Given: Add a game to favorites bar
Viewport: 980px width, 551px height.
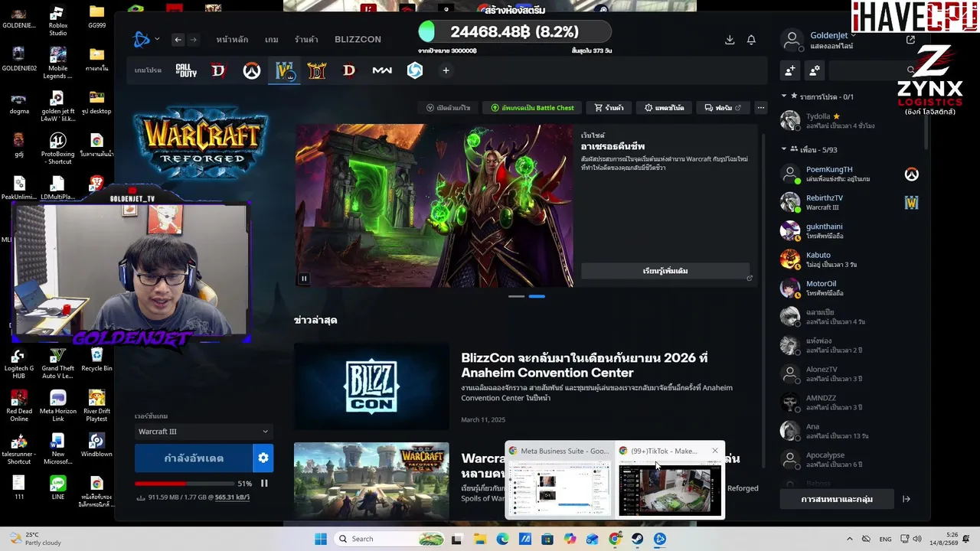Looking at the screenshot, I should [x=446, y=70].
